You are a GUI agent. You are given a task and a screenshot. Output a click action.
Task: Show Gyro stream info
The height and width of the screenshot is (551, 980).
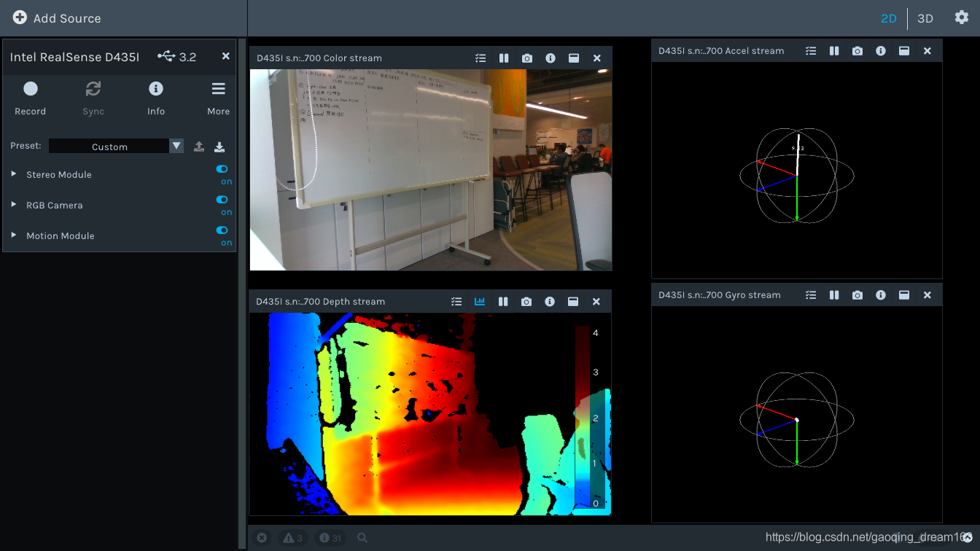pos(881,295)
